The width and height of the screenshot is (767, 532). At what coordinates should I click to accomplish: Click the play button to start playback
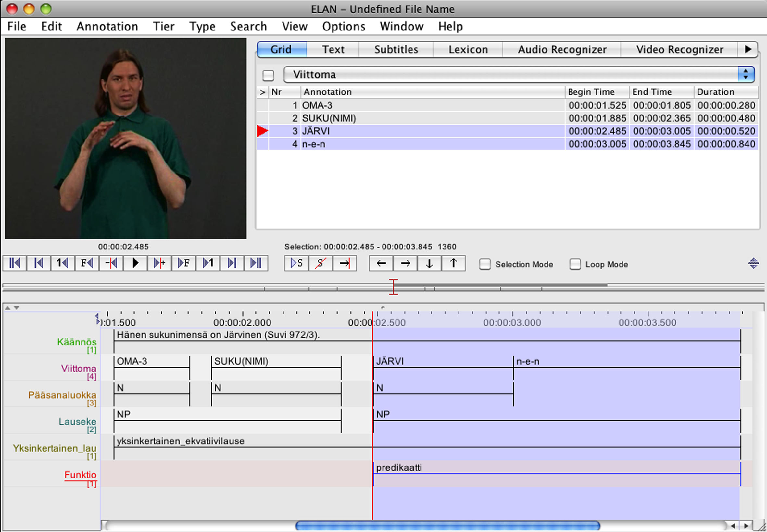[x=134, y=264]
